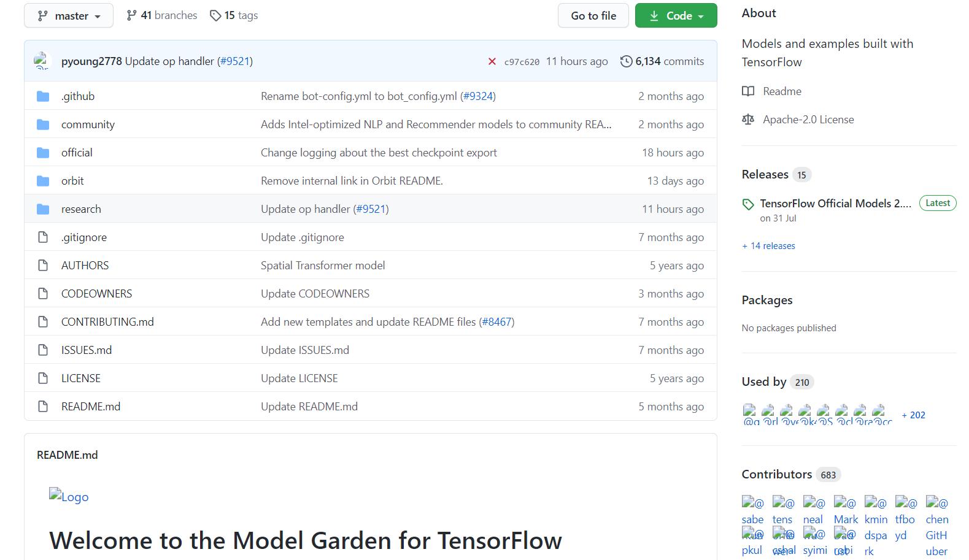The width and height of the screenshot is (969, 560).
Task: Click the Latest release badge
Action: [937, 203]
